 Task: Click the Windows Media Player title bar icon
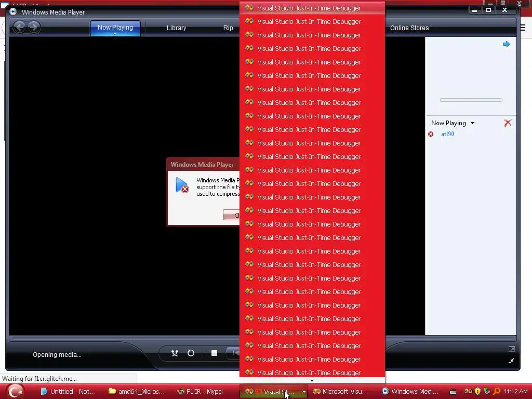[13, 11]
